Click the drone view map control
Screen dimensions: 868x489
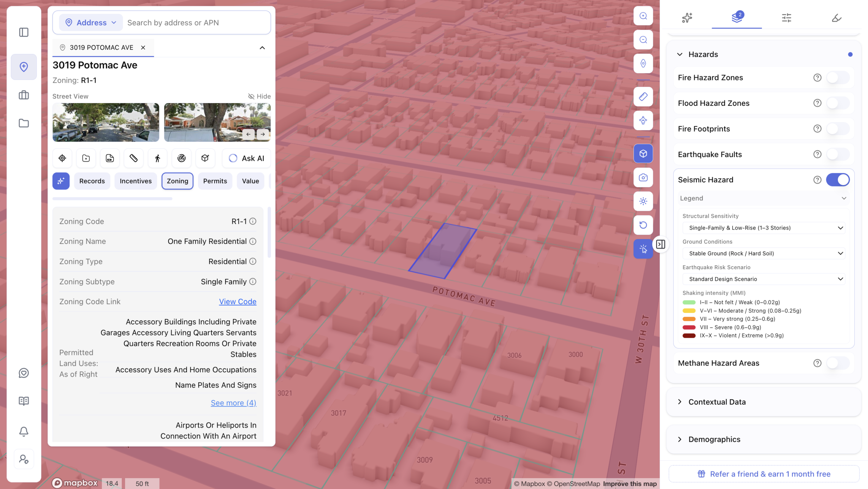pos(643,120)
